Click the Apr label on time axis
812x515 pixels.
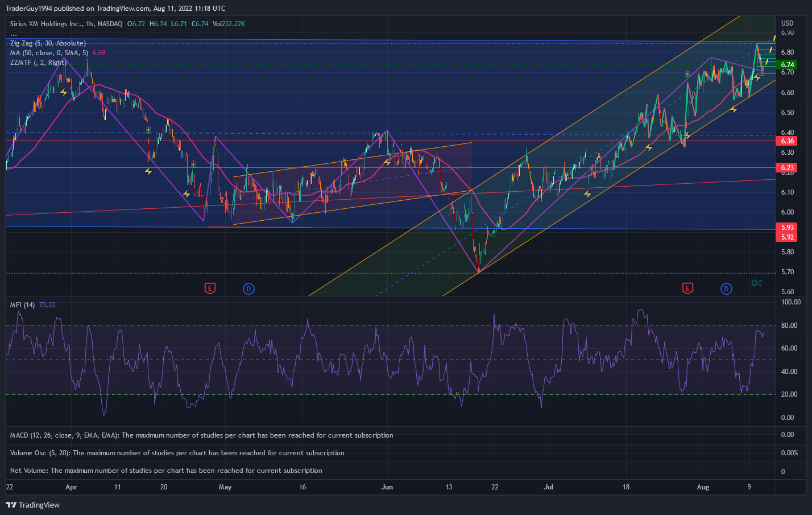point(71,487)
